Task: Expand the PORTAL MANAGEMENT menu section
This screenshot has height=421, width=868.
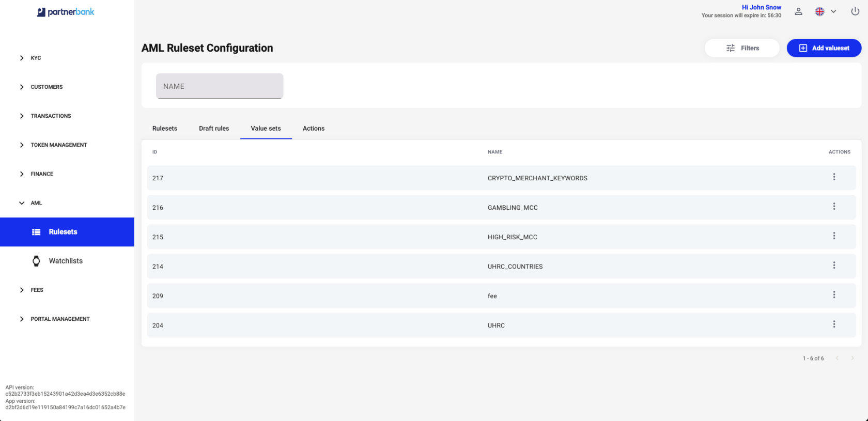Action: (54, 319)
